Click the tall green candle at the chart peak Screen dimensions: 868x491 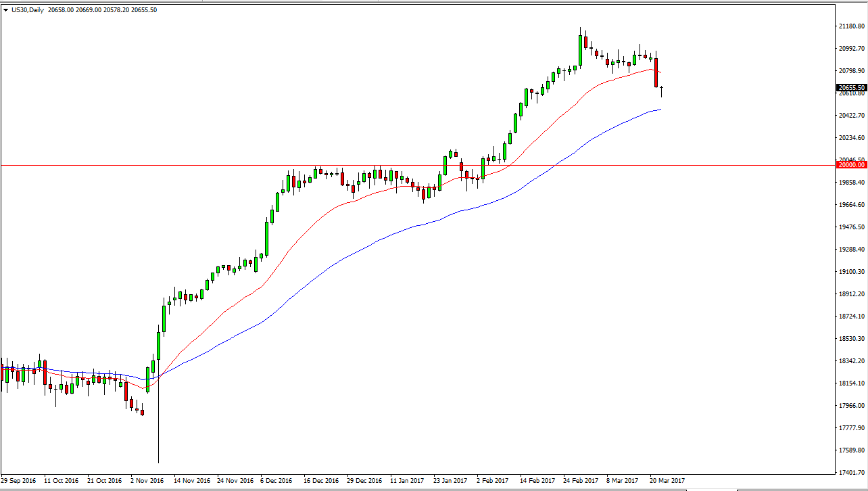(581, 49)
